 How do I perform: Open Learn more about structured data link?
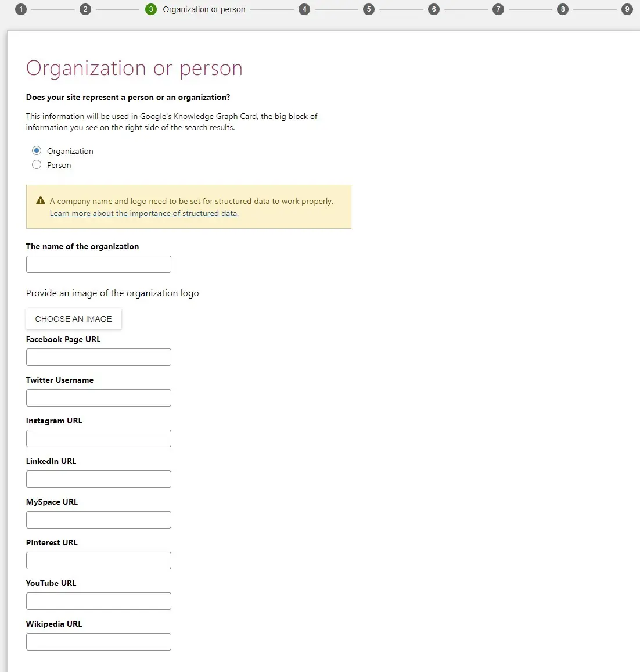click(144, 213)
